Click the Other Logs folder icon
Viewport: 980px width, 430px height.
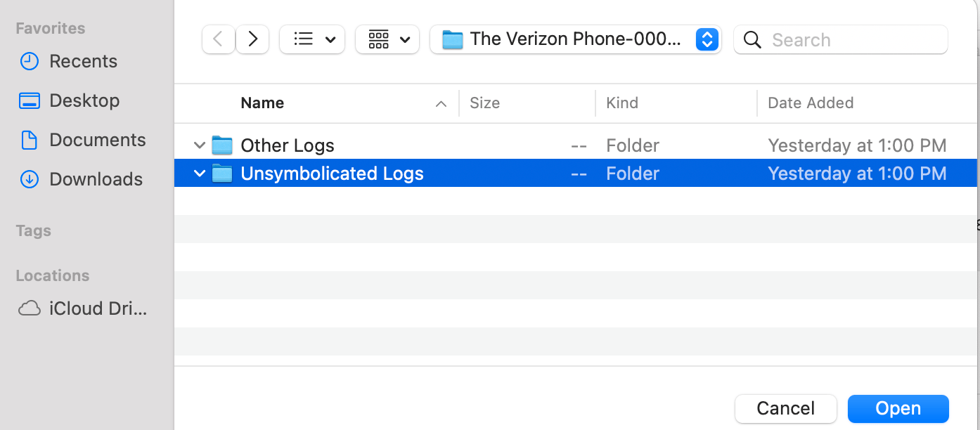pos(222,145)
